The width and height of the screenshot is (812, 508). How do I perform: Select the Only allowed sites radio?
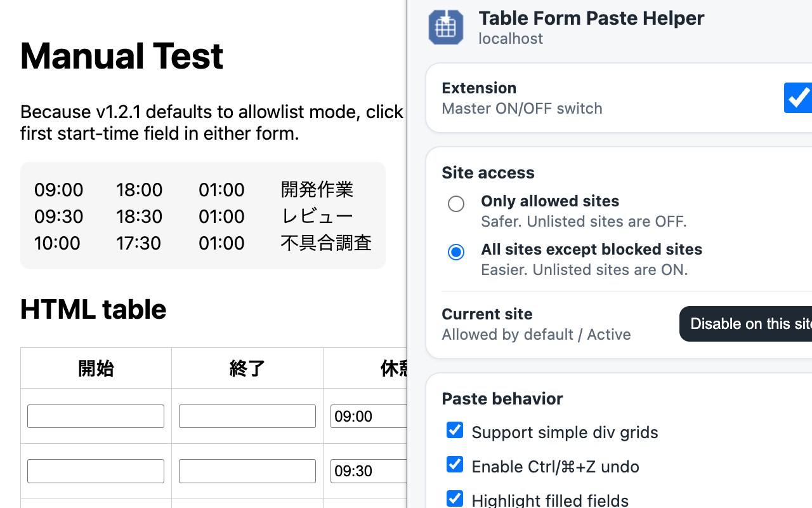[x=456, y=204]
